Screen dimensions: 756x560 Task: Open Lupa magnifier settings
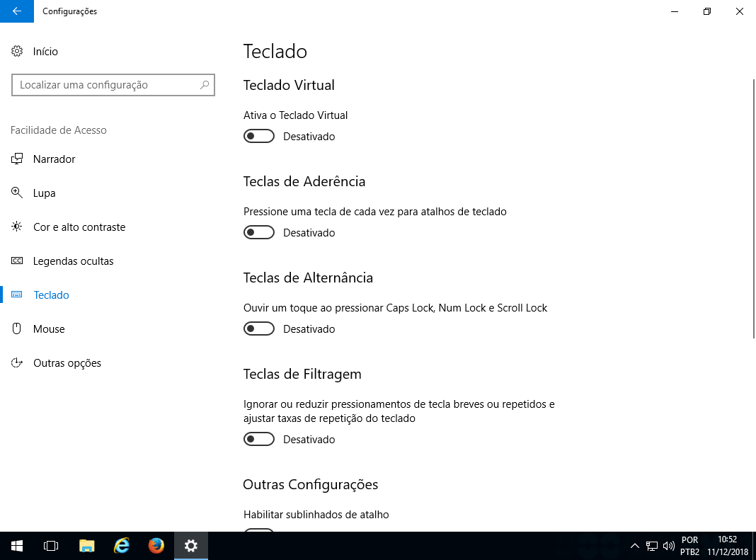[44, 193]
